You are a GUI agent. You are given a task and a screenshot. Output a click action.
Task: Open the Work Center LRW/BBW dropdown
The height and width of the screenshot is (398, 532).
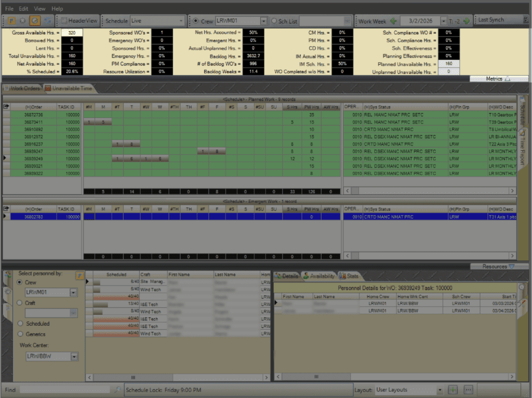74,356
